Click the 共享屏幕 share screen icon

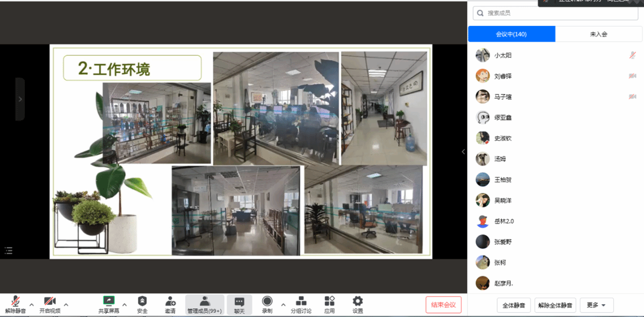(x=109, y=302)
